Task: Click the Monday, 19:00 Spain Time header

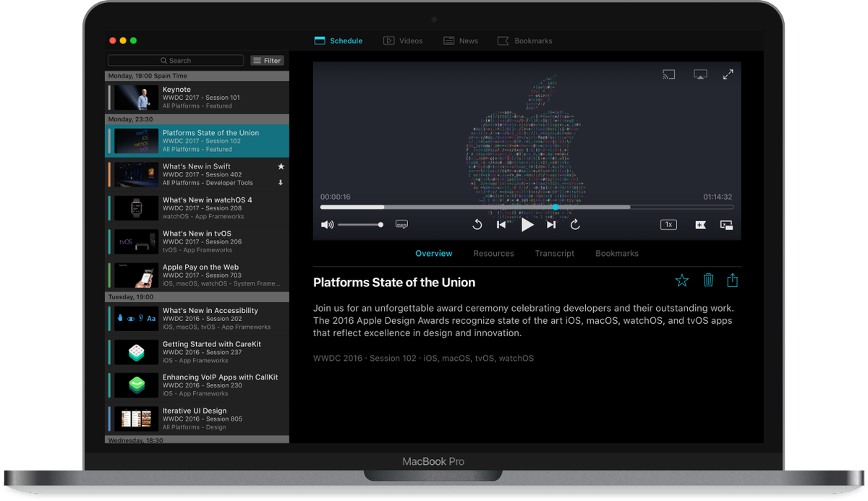Action: (197, 76)
